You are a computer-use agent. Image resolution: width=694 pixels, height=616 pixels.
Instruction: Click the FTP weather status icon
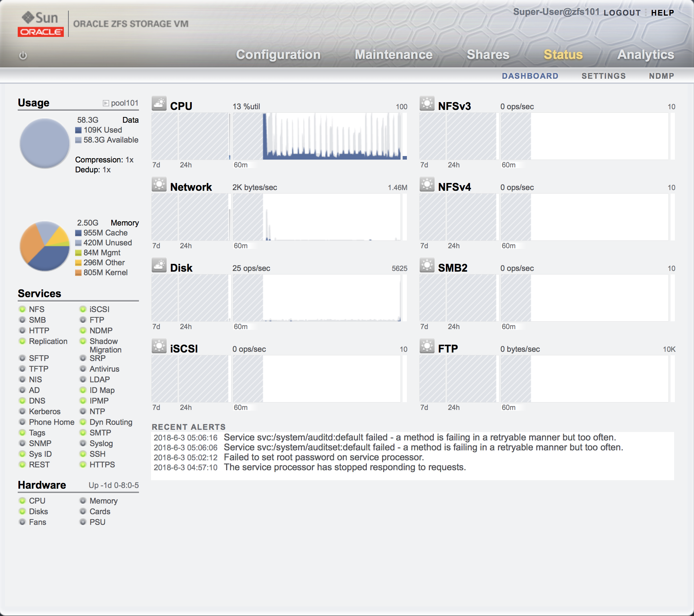point(427,346)
